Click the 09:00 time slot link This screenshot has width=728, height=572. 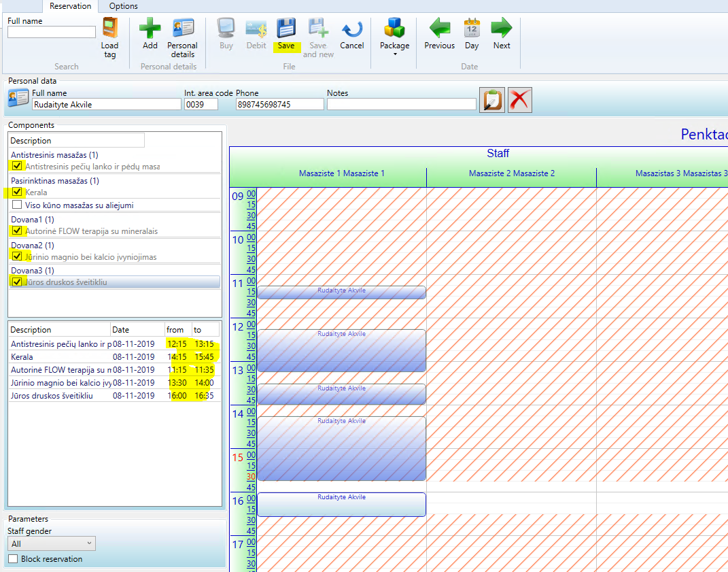point(251,194)
